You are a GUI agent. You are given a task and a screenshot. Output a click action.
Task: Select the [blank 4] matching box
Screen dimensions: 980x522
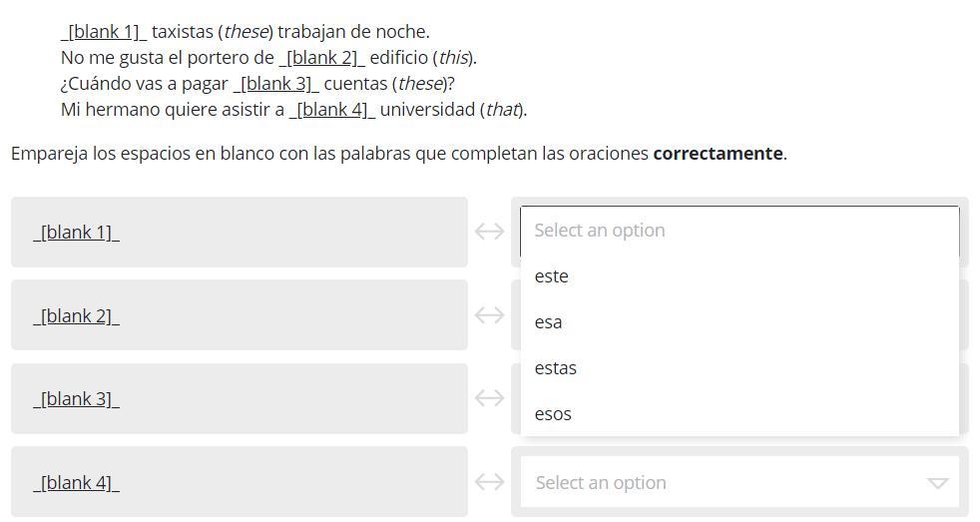pyautogui.click(x=240, y=482)
